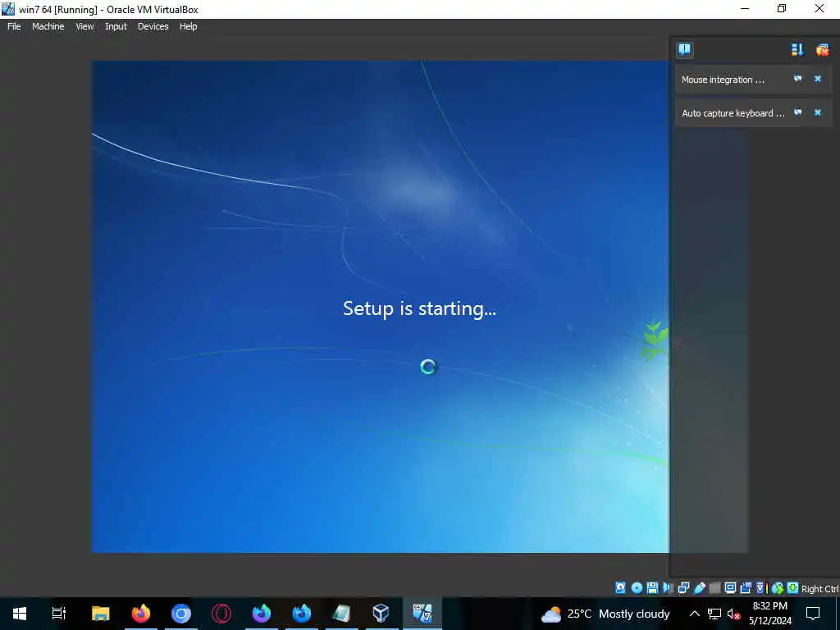Open VirtualBox Manager cube taskbar icon

pos(381,614)
